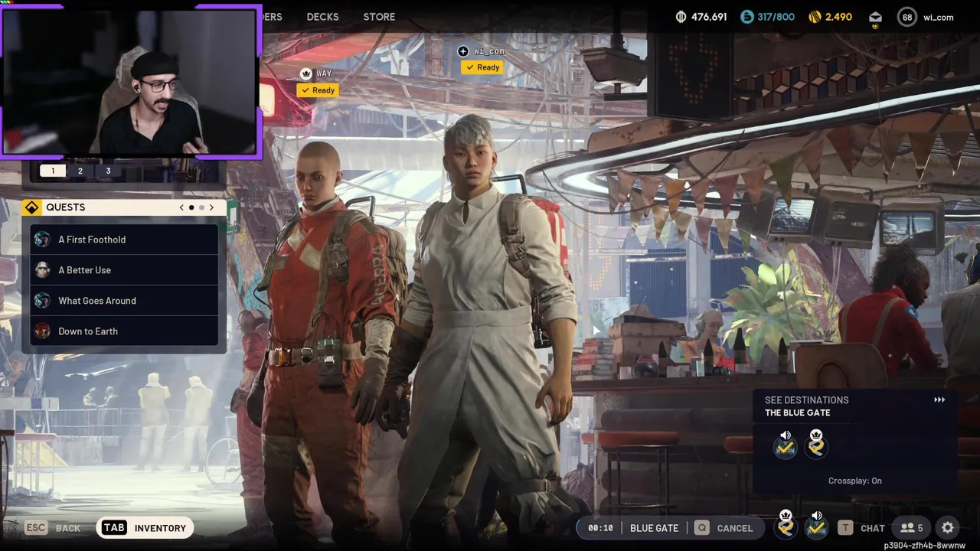The image size is (980, 551).
Task: Click A Better Use quest portrait
Action: pos(43,270)
